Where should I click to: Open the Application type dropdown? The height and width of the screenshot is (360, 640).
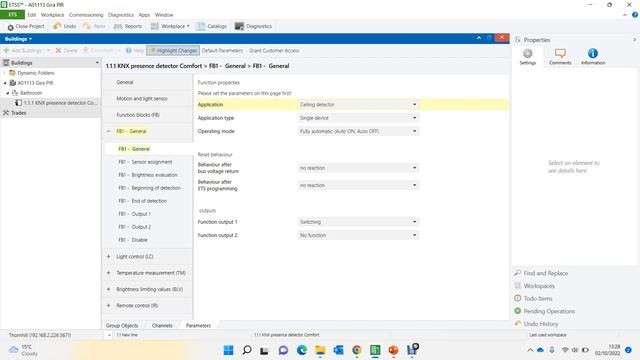click(x=358, y=118)
